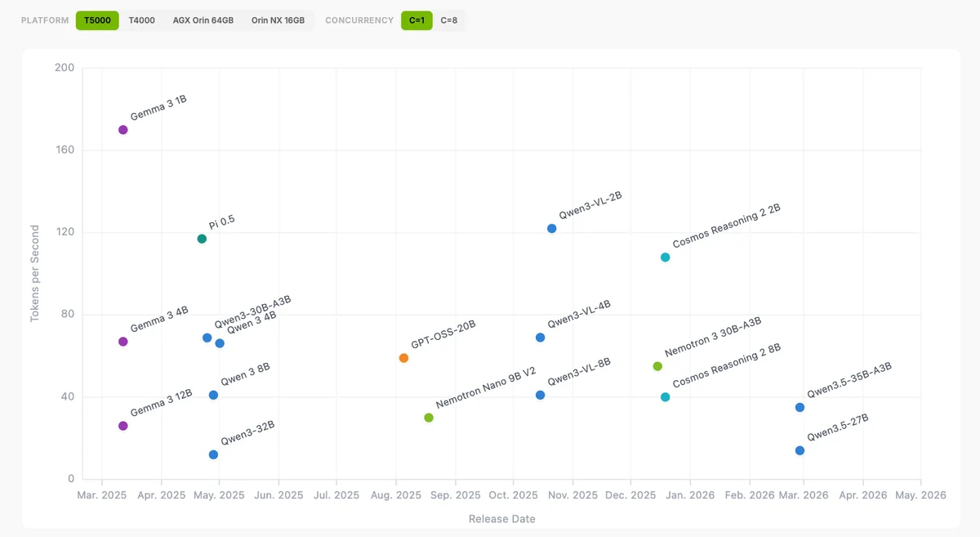Screen dimensions: 980x537
Task: Click the Pi 0.5 data point
Action: pos(202,239)
